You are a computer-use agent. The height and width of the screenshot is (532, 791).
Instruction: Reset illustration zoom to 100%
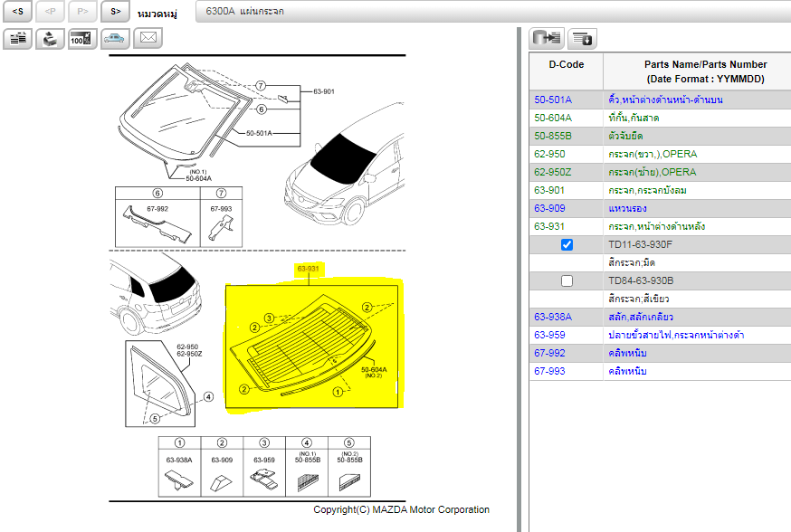(82, 38)
